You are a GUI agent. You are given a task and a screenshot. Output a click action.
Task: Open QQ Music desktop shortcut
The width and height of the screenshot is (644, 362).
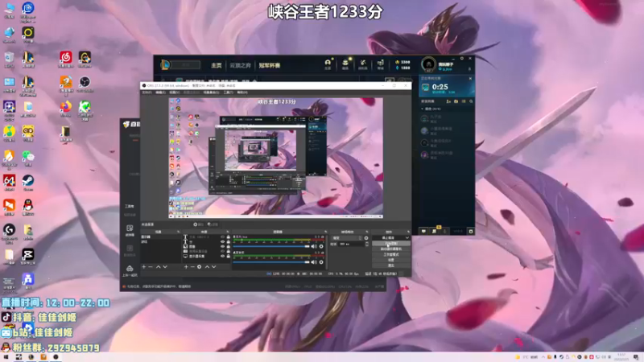pos(9,131)
